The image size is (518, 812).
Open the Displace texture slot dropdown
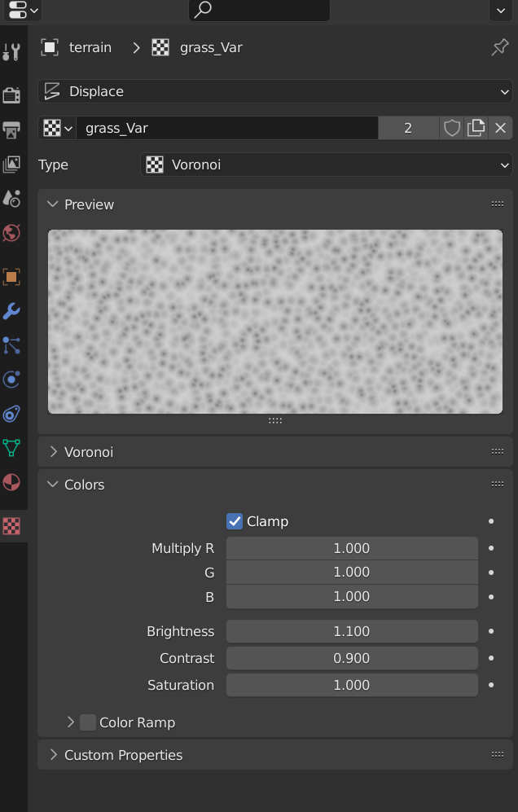click(x=275, y=92)
